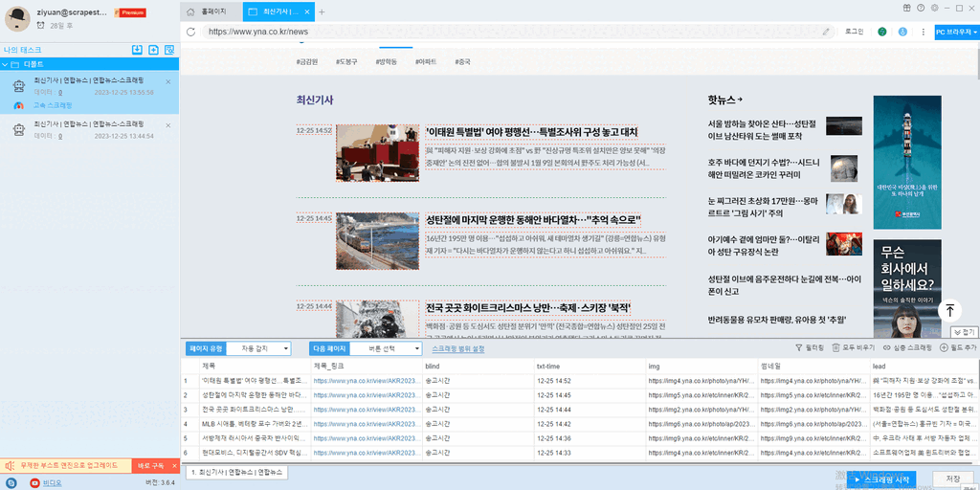Click the 필드 추가 button
The image size is (980, 490).
pyautogui.click(x=957, y=347)
